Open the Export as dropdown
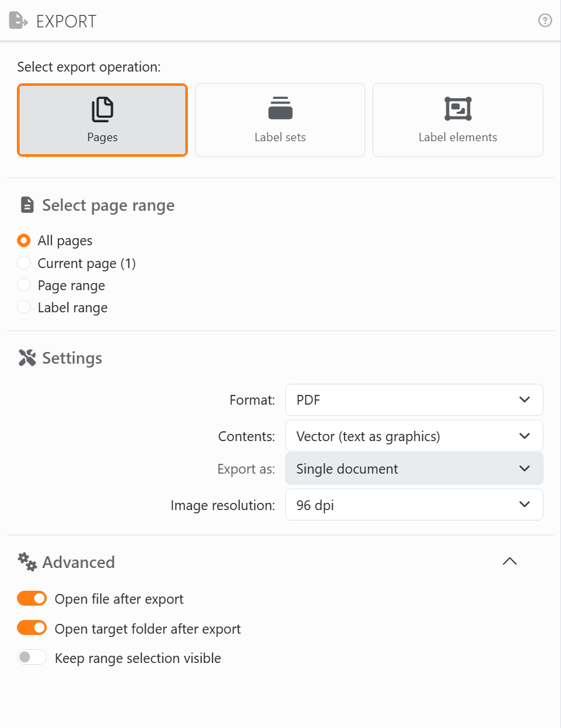Screen dimensions: 561x728 coord(414,468)
